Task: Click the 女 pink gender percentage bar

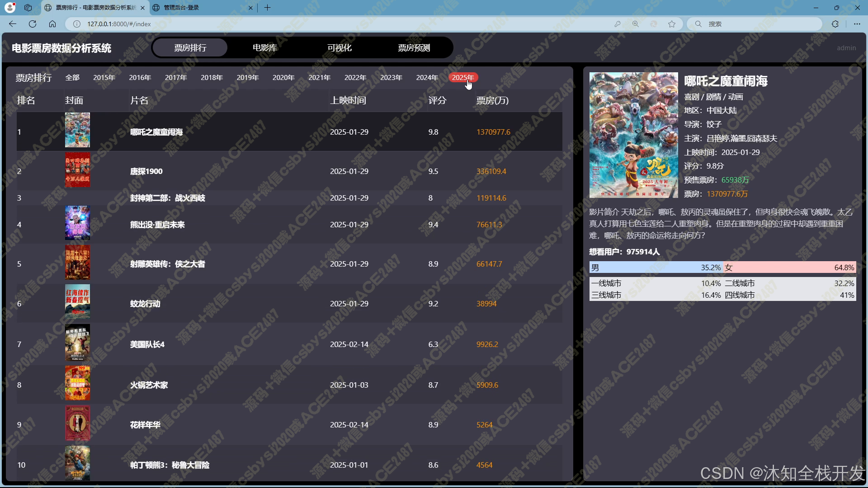Action: (789, 267)
